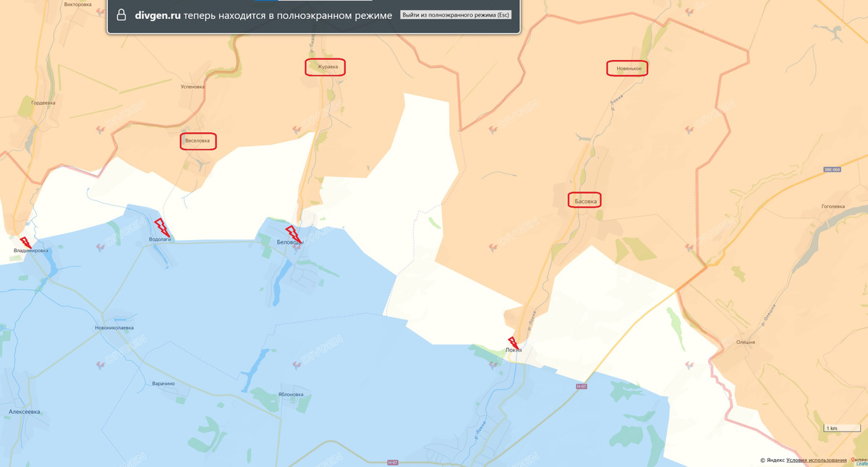Screen dimensions: 868x467
Task: Click the 38K-004 road shield
Action: point(832,169)
